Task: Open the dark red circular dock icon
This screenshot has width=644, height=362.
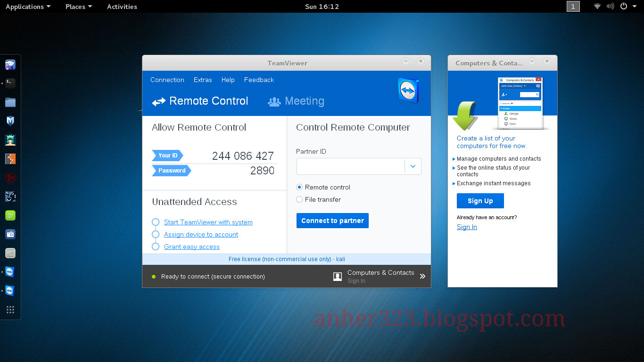Action: click(10, 178)
